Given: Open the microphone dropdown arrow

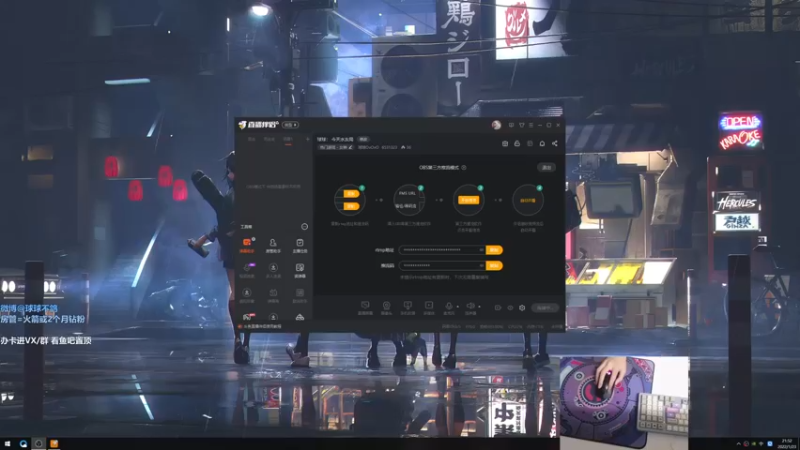Looking at the screenshot, I should (x=458, y=307).
